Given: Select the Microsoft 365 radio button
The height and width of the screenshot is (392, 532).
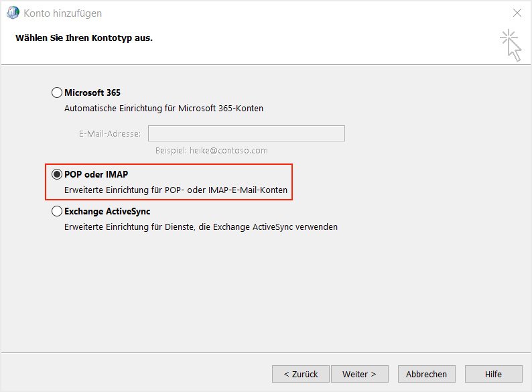Looking at the screenshot, I should [57, 92].
